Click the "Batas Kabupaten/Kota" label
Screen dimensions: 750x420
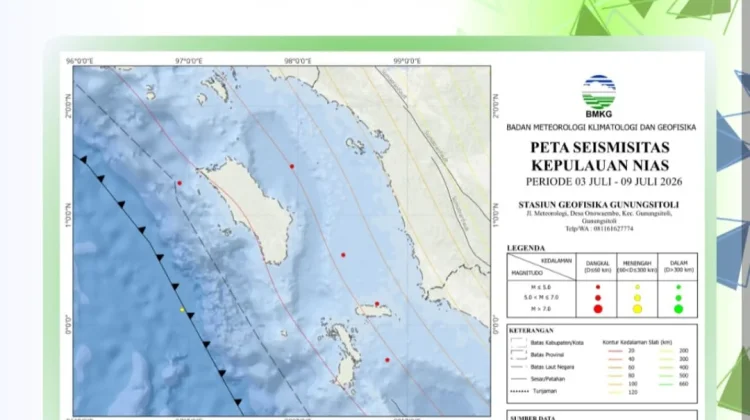tap(557, 343)
